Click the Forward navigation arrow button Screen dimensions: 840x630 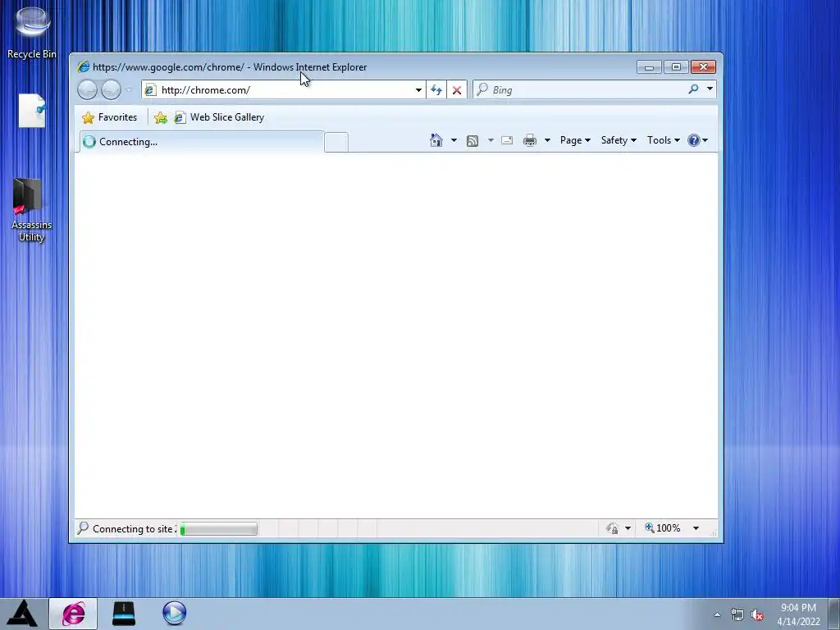pyautogui.click(x=111, y=89)
